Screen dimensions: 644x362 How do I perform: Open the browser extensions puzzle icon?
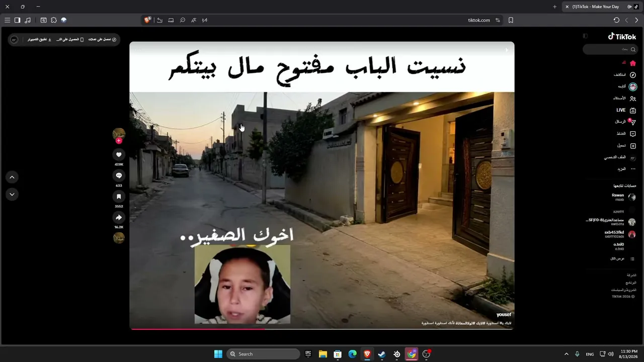[x=54, y=20]
